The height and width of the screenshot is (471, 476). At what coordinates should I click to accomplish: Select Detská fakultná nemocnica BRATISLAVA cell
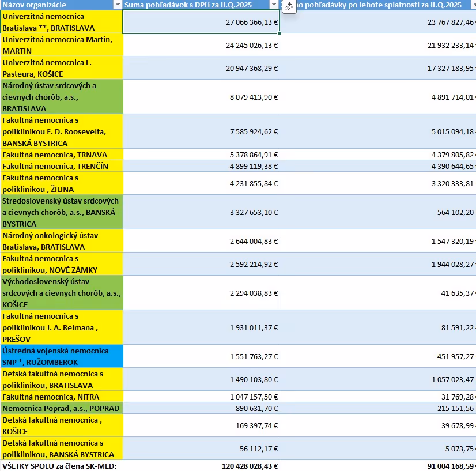click(62, 379)
